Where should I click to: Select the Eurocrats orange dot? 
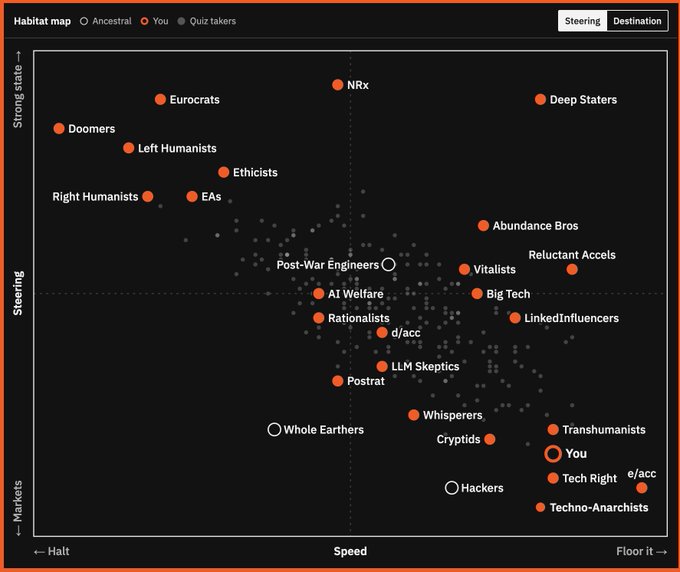160,99
